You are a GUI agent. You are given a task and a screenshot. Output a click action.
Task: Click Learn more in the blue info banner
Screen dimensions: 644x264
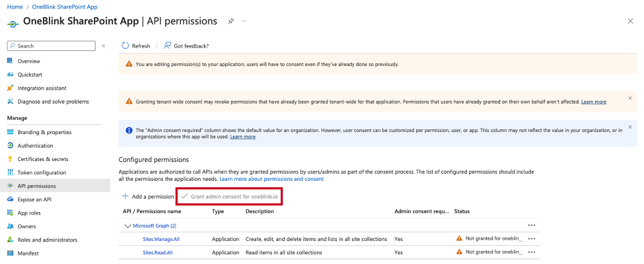(x=243, y=137)
